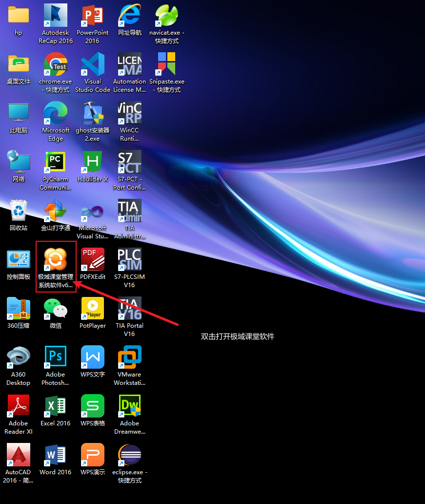Select the hp folder icon
The image size is (425, 504).
(19, 16)
